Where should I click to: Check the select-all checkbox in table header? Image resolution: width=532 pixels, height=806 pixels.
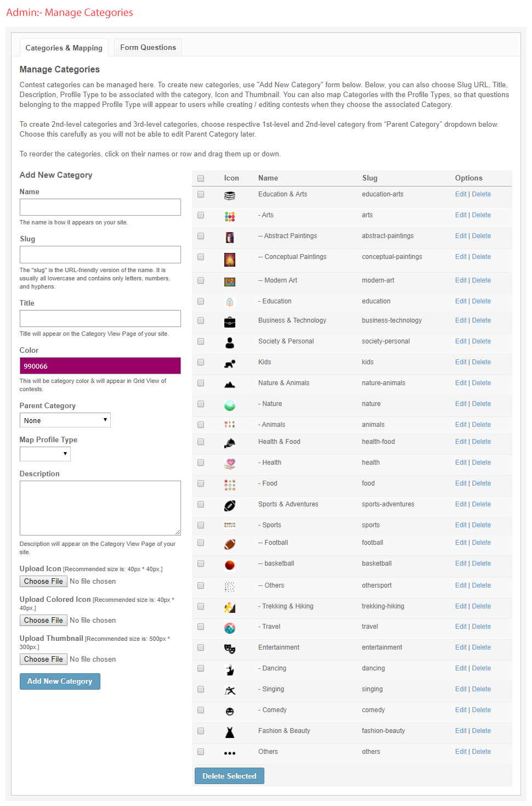(x=201, y=178)
